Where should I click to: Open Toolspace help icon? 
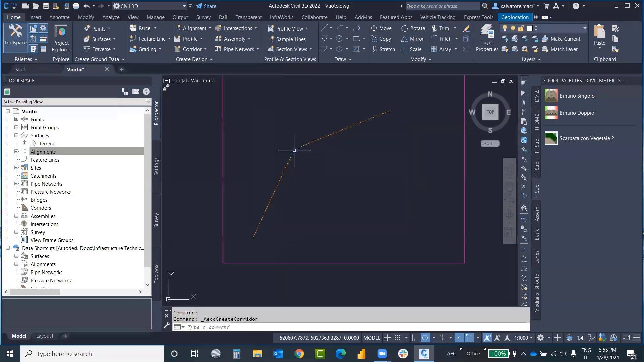click(x=146, y=92)
